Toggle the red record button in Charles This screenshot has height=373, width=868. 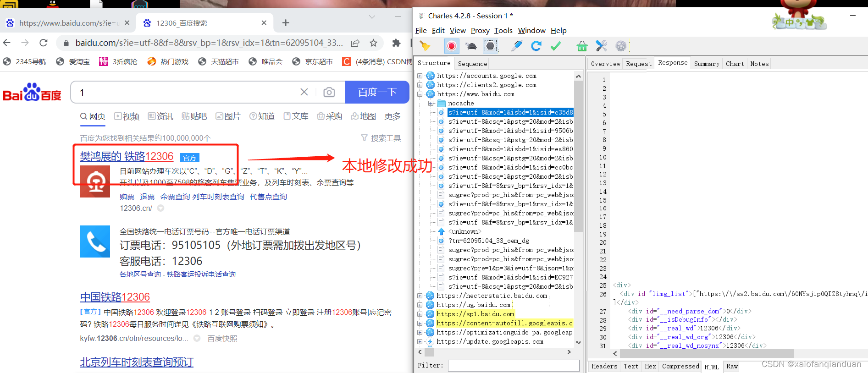[x=452, y=46]
